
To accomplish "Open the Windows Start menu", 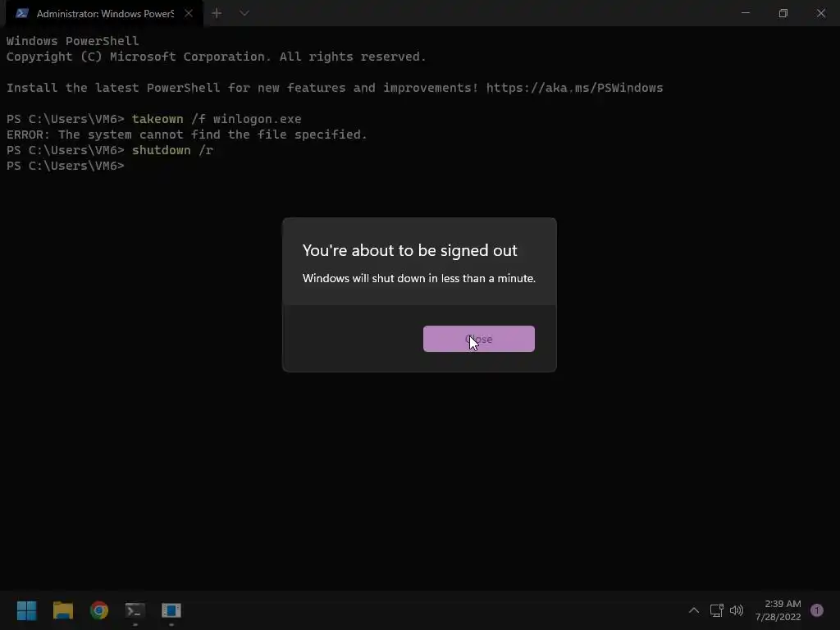I will pos(27,610).
